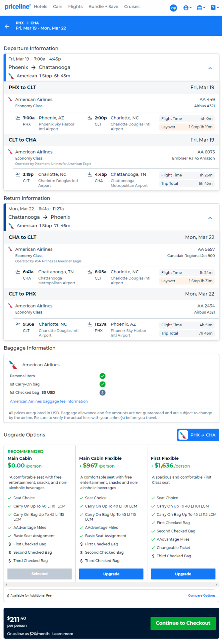Screen dimensions: 222x644
Task: Open the Compare Options link
Action: coord(202,595)
